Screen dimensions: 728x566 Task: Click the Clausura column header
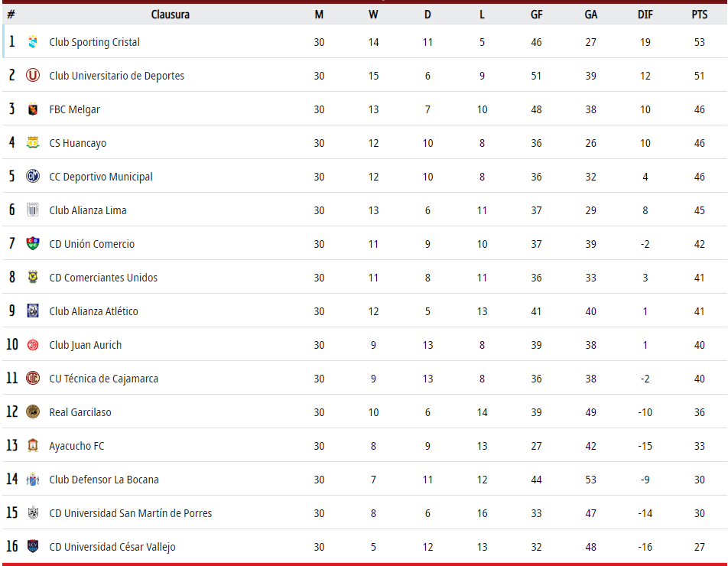171,15
